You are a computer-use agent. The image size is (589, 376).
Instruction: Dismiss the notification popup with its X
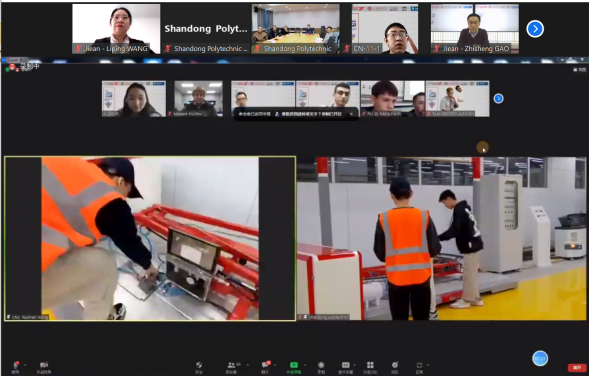pyautogui.click(x=351, y=114)
